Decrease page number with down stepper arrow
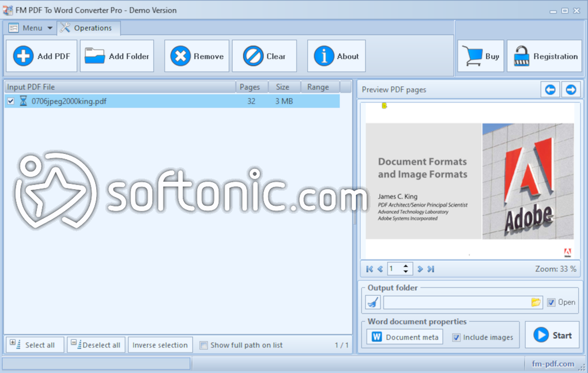The width and height of the screenshot is (588, 373). tap(406, 272)
